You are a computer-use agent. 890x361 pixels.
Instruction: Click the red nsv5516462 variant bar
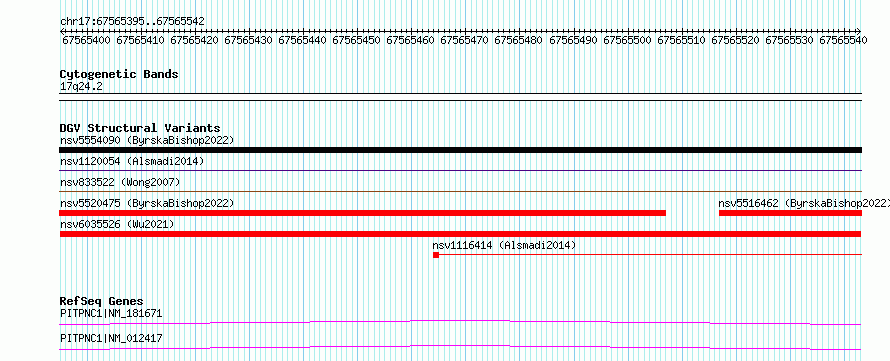[x=790, y=213]
